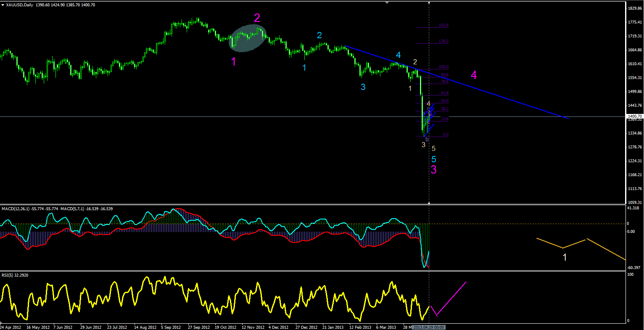Select the beige label 1 in the MACD pane

tap(565, 257)
